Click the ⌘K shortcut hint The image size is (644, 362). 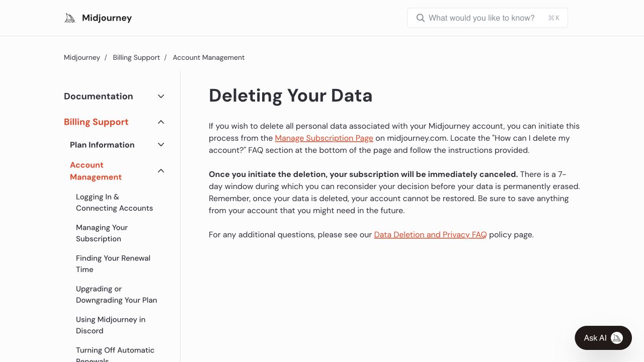(x=554, y=18)
